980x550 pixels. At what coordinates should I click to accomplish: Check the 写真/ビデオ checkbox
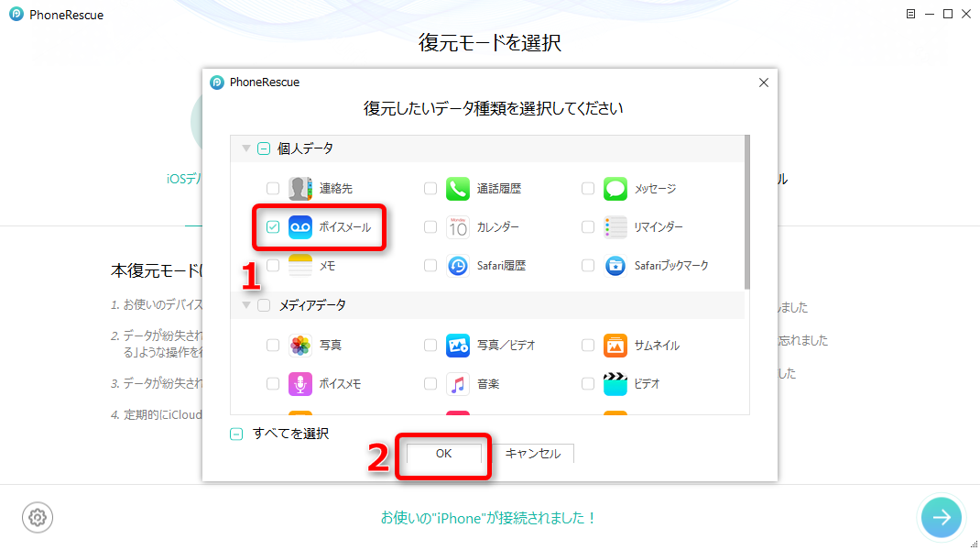[x=430, y=345]
